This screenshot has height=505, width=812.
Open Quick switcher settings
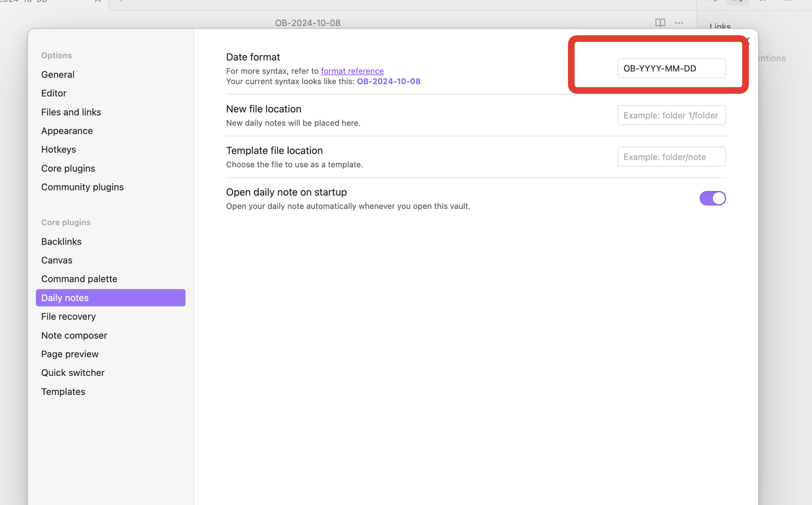(73, 373)
